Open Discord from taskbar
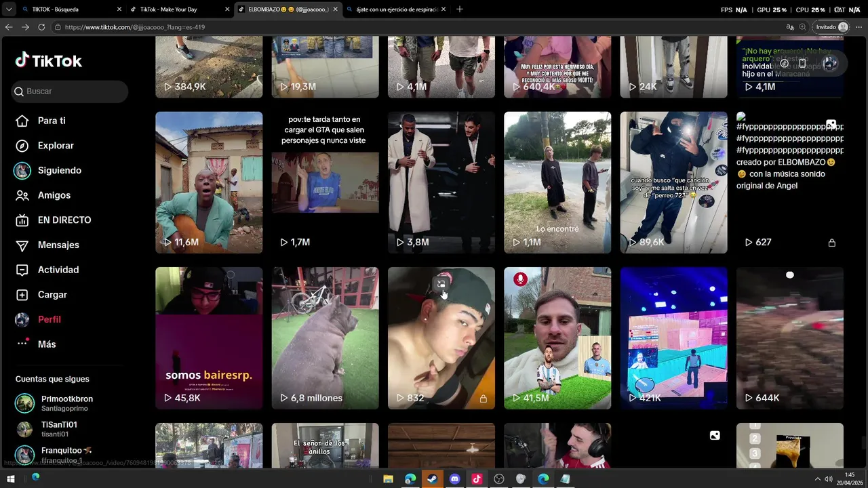Viewport: 868px width, 488px height. point(454,479)
